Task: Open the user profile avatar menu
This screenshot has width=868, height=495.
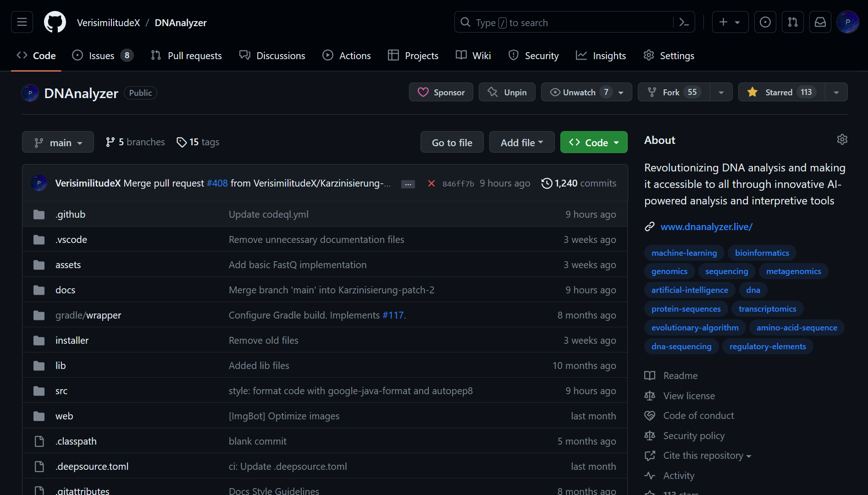Action: point(848,22)
